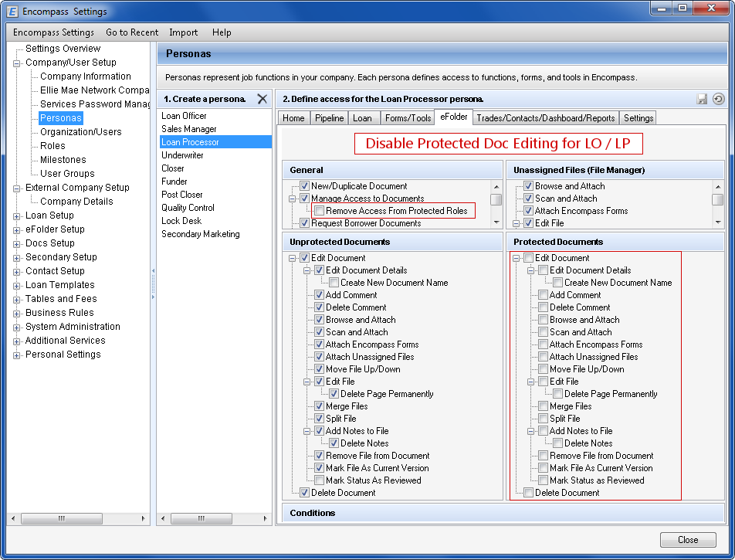Click persona list horizontal scrollbar thumb
This screenshot has height=560, width=735.
[x=201, y=519]
